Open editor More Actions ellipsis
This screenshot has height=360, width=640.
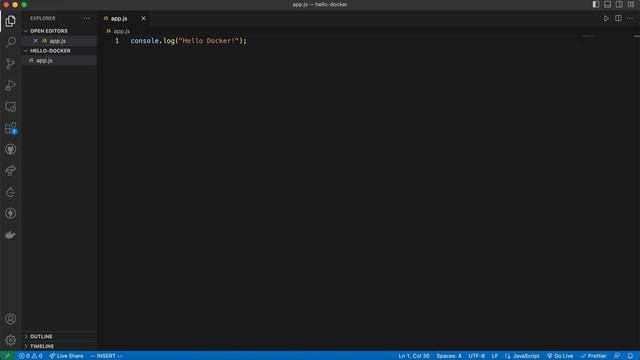pyautogui.click(x=630, y=18)
